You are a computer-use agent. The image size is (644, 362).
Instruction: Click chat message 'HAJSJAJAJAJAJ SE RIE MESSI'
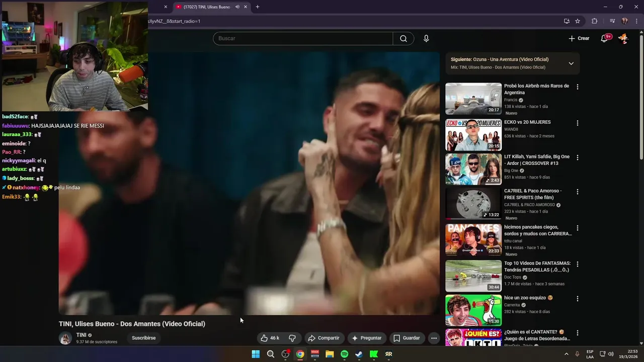pos(67,126)
